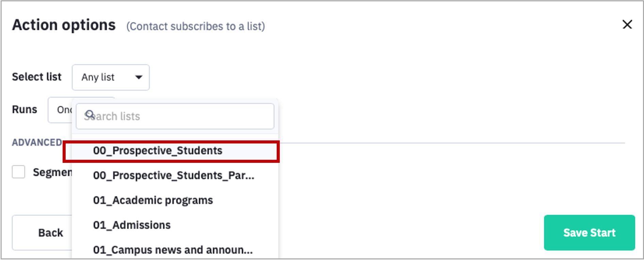Click the magnifier icon in search box
The height and width of the screenshot is (260, 644).
tap(90, 115)
